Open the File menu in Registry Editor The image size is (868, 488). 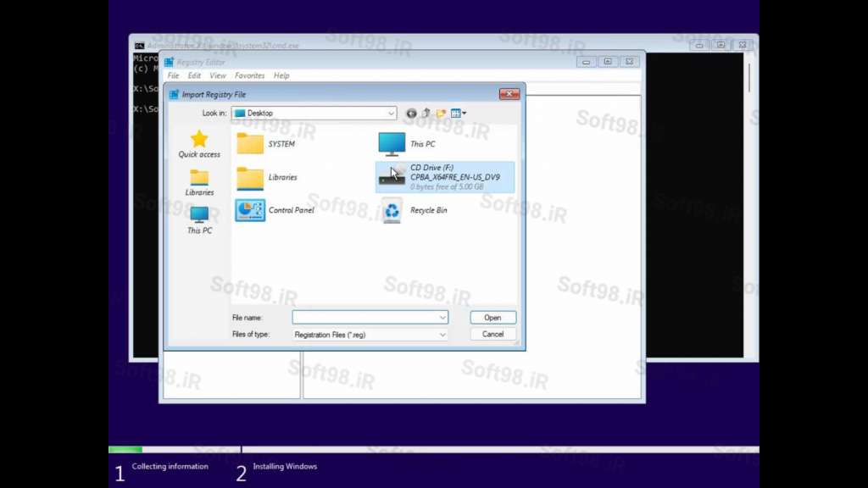pos(173,75)
